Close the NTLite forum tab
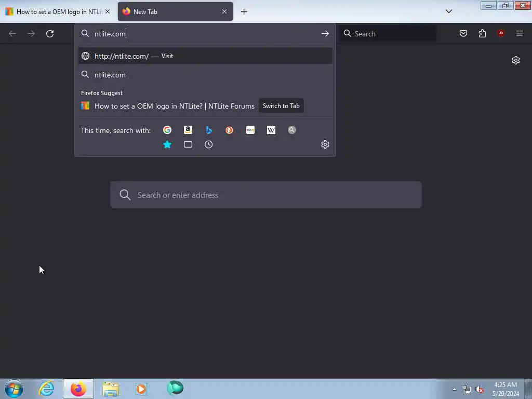The image size is (532, 399). click(108, 11)
